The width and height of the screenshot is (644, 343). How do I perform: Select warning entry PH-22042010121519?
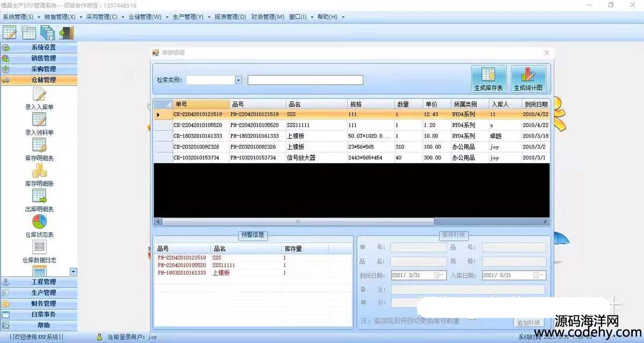pyautogui.click(x=182, y=258)
